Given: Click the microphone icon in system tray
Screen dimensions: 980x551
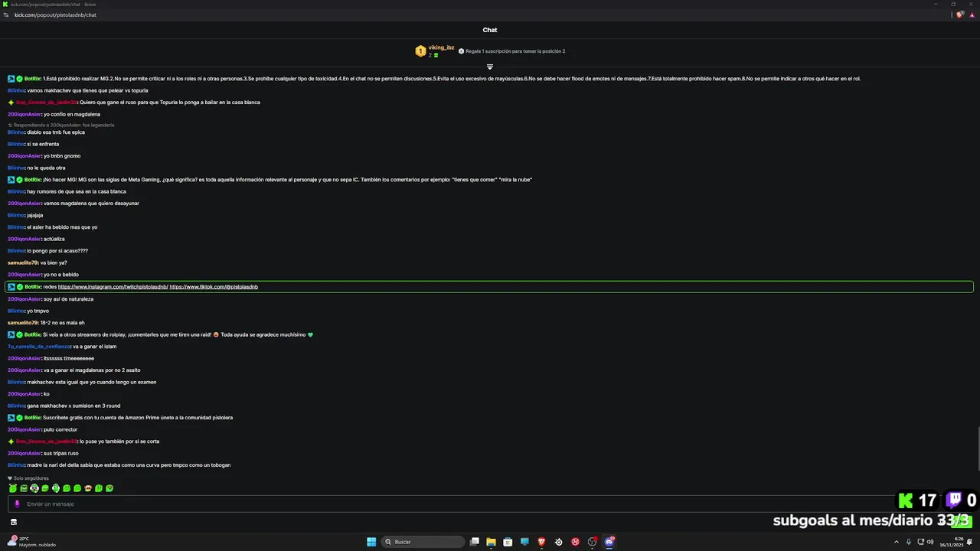Looking at the screenshot, I should [910, 542].
